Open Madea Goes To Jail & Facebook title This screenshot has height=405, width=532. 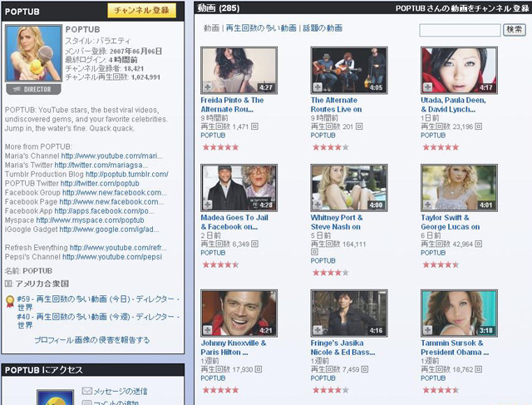[234, 222]
